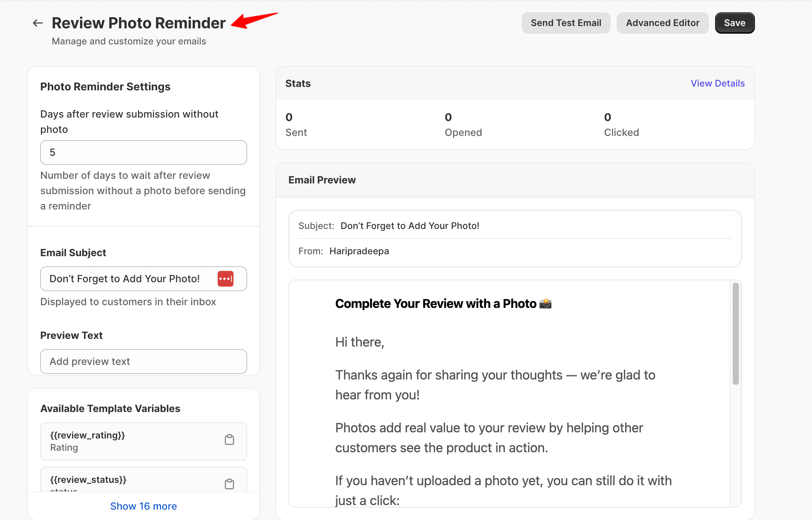The height and width of the screenshot is (520, 812).
Task: Edit the Email Subject field
Action: click(x=144, y=279)
